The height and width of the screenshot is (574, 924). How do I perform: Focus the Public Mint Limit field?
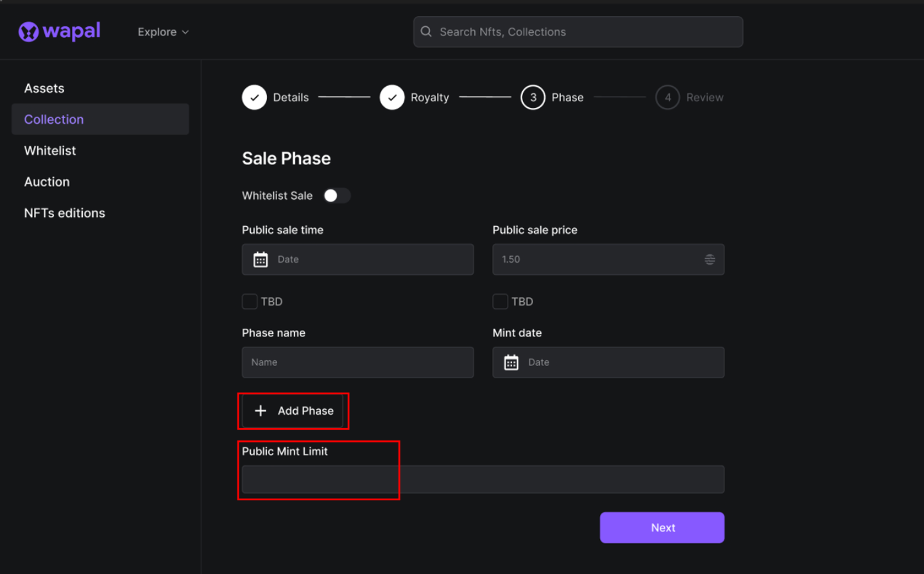pyautogui.click(x=483, y=480)
